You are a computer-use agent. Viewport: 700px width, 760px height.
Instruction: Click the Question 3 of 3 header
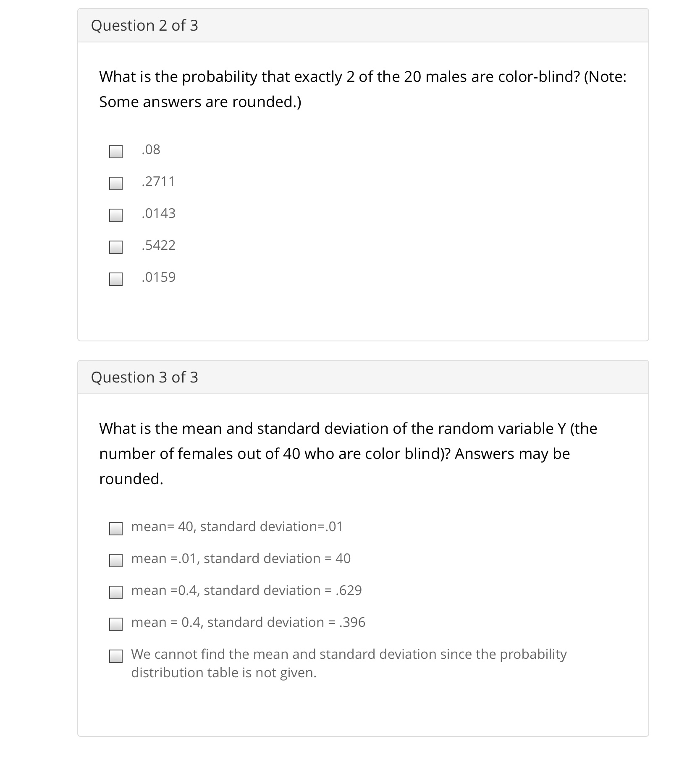coord(145,377)
